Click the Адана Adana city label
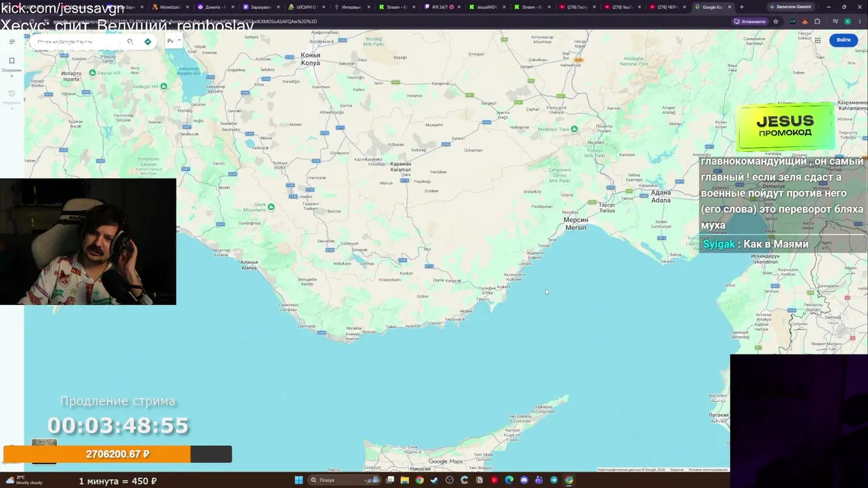Viewport: 868px width, 488px height. pyautogui.click(x=660, y=197)
